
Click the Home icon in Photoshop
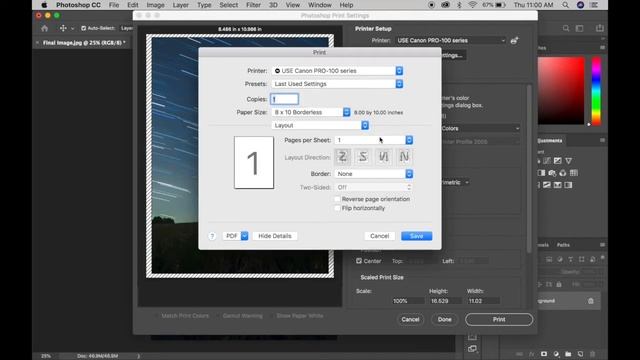(44, 28)
